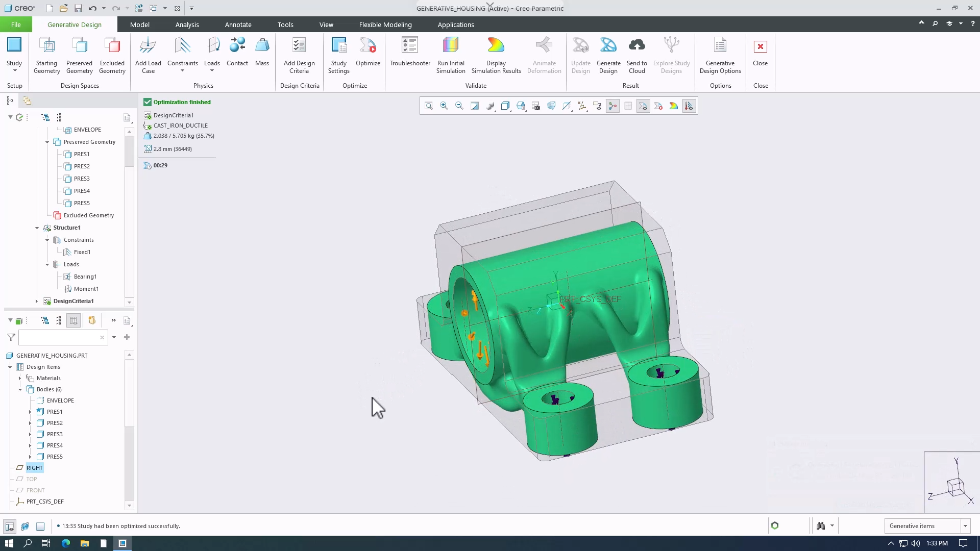
Task: Open the Flexible Modeling tab
Action: [385, 24]
